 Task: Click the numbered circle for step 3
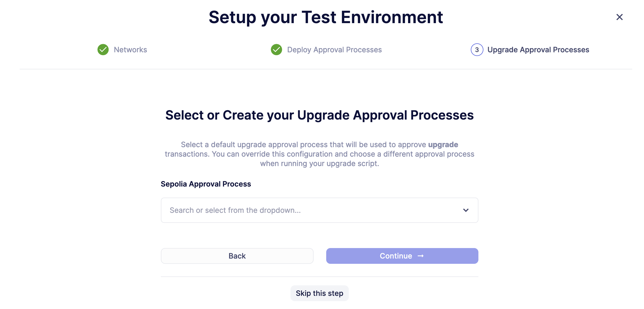478,50
